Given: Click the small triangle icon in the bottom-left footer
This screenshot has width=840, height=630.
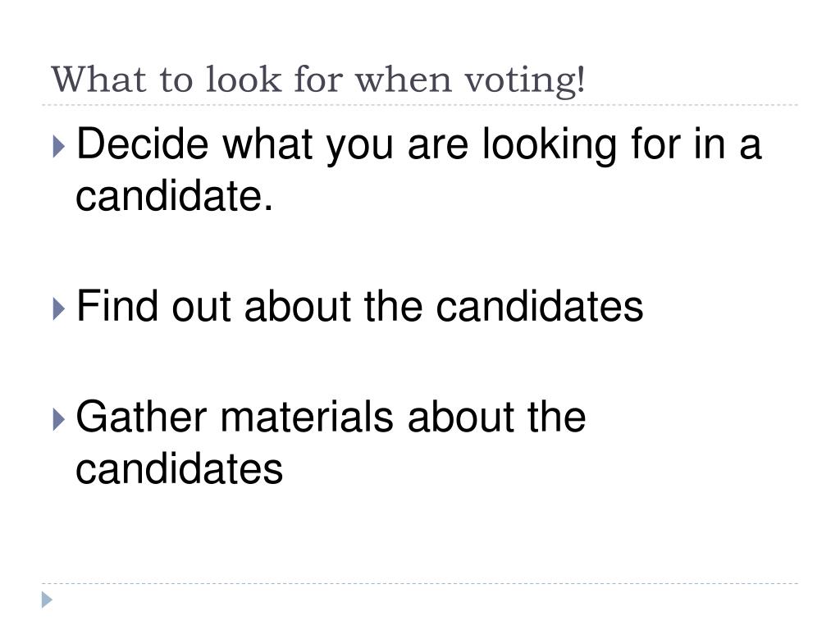Looking at the screenshot, I should point(47,600).
